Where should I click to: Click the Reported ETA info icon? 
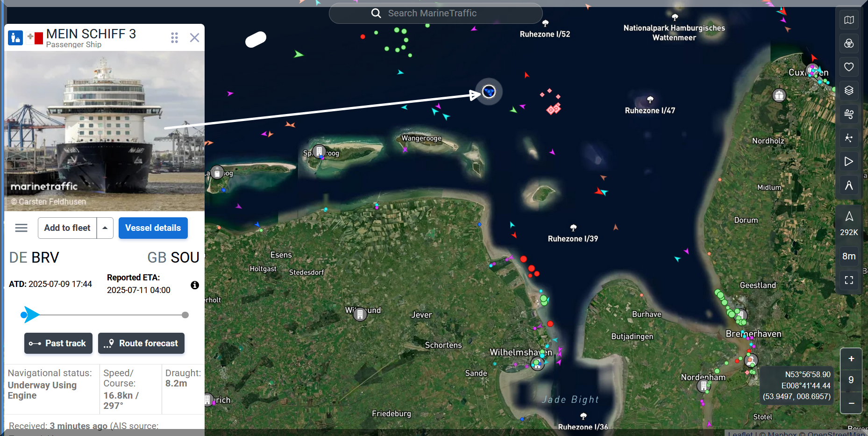(x=195, y=285)
